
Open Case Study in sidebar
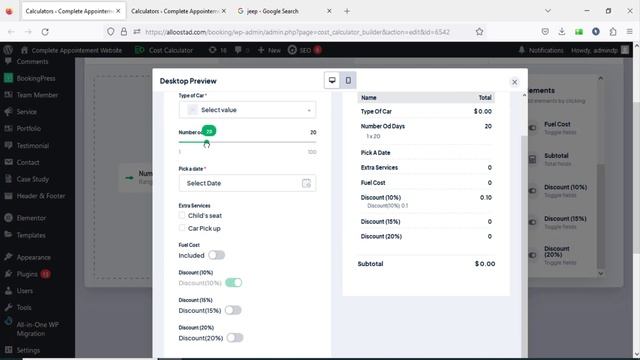33,179
